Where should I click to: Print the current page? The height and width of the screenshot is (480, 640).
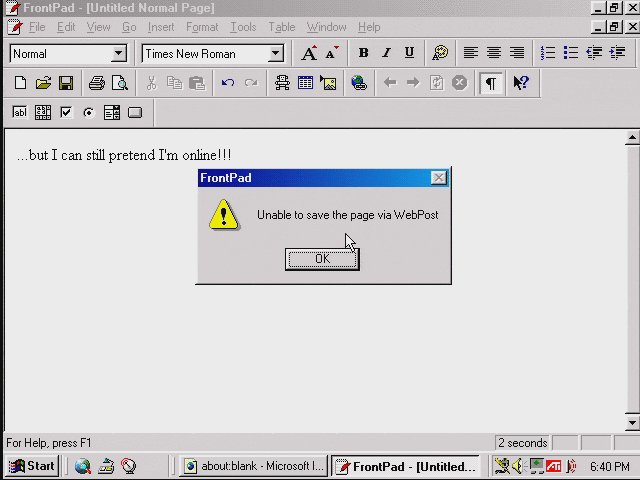(x=97, y=83)
